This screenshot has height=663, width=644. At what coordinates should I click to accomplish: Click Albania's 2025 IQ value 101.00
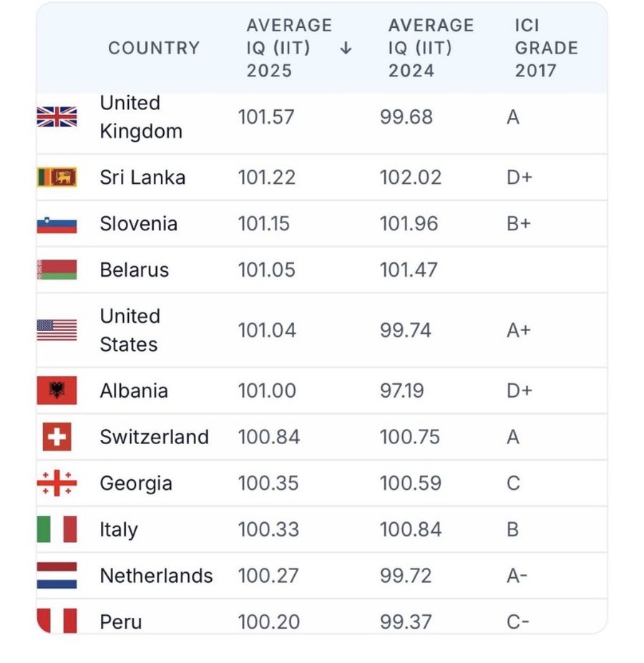coord(268,391)
